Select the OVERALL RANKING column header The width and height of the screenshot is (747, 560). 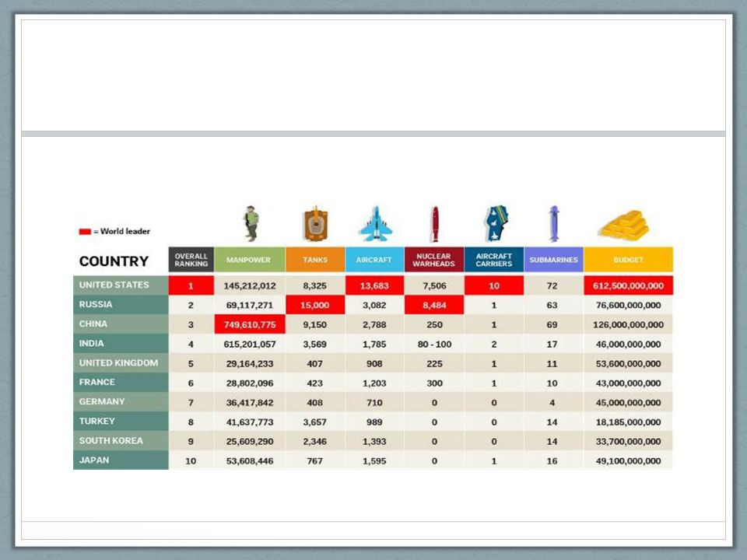191,260
